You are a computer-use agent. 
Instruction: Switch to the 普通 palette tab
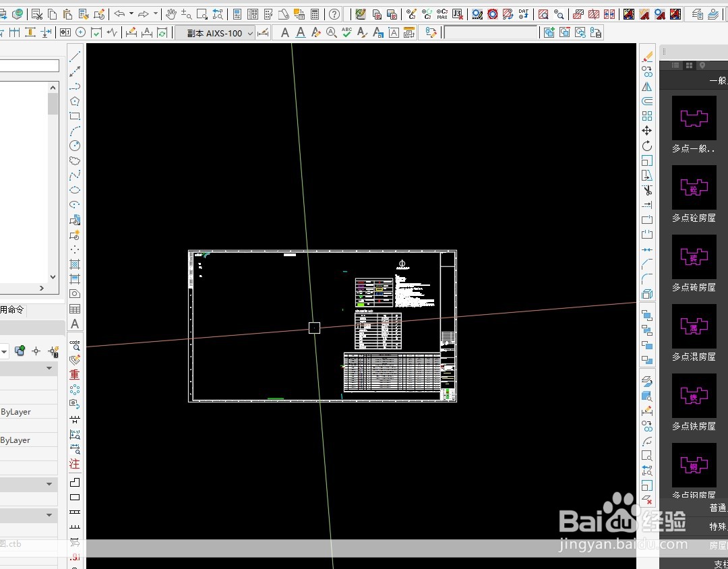click(718, 508)
